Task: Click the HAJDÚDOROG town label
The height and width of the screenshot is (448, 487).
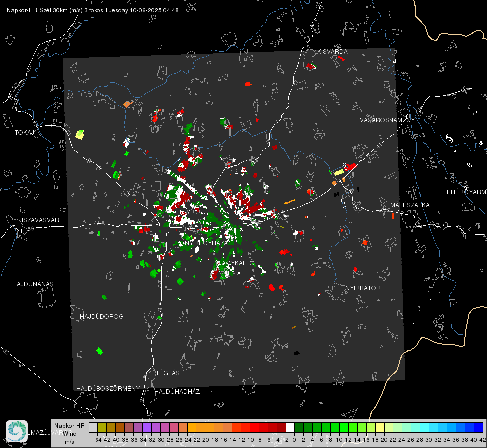Action: [x=101, y=317]
